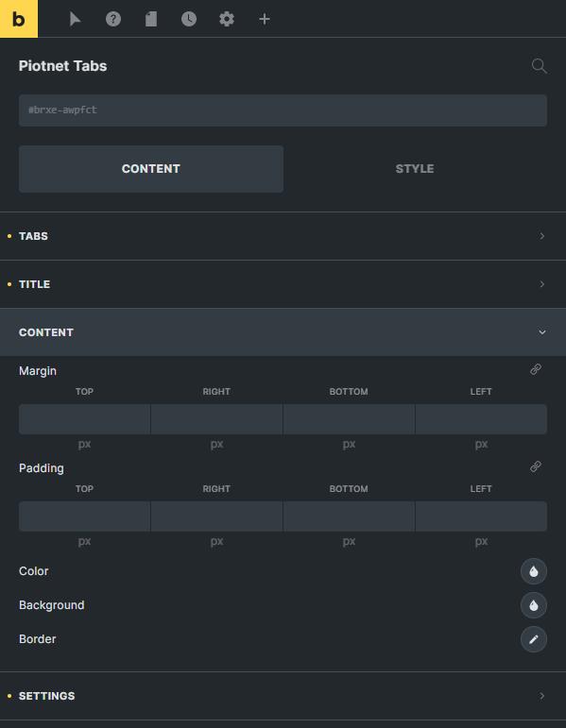Select the CONTENT tab button

[x=151, y=169]
